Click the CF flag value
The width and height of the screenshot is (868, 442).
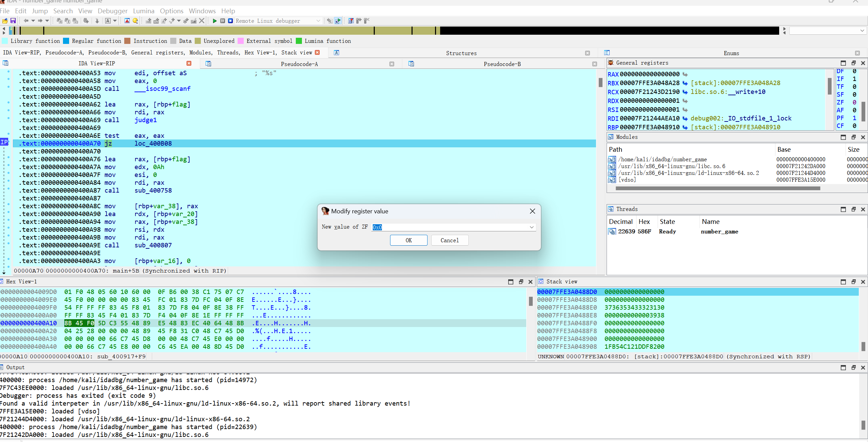pos(854,126)
